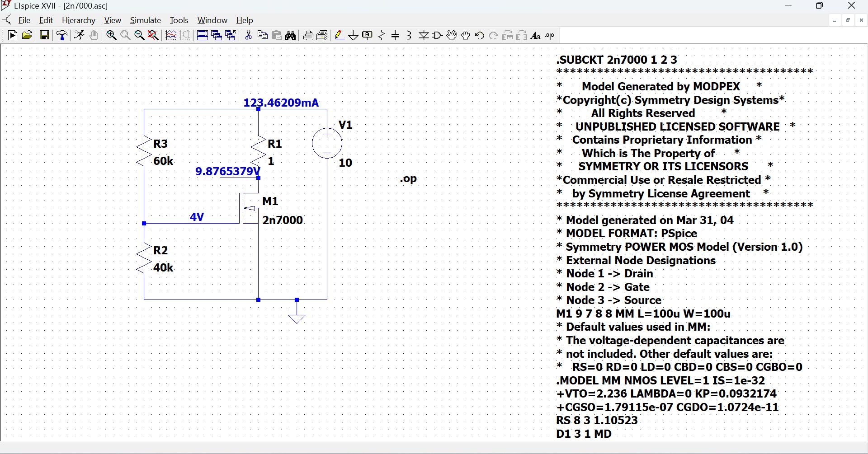
Task: Click the grayed-out redo arrow
Action: [494, 36]
